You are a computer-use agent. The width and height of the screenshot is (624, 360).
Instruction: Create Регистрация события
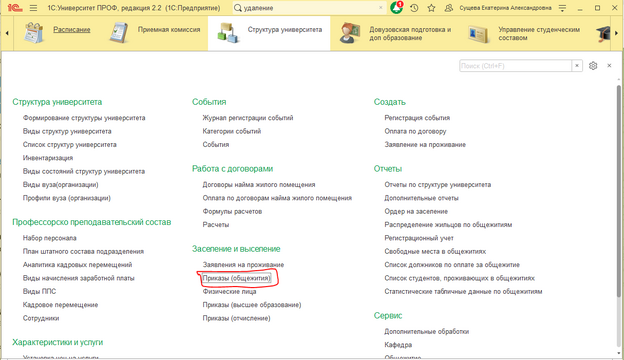(x=417, y=118)
